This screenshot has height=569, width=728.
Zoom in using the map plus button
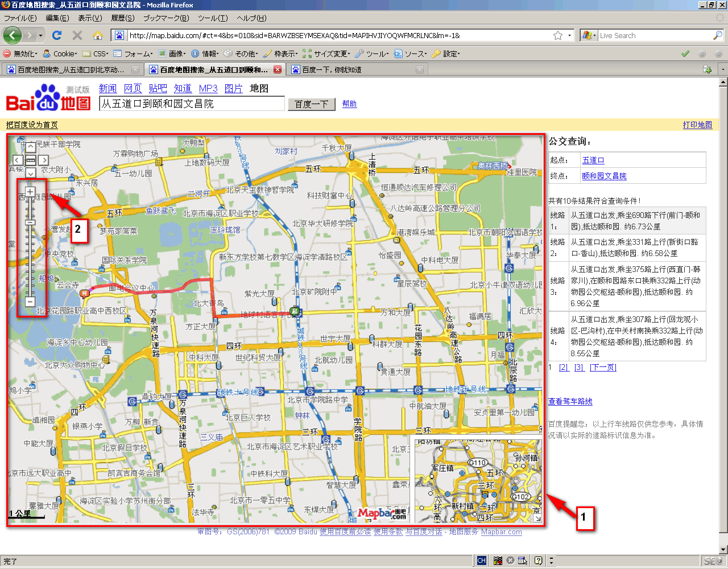click(x=30, y=192)
